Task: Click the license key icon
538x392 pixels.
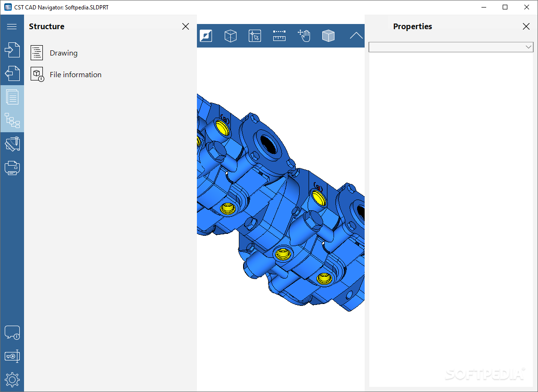Action: pos(12,356)
